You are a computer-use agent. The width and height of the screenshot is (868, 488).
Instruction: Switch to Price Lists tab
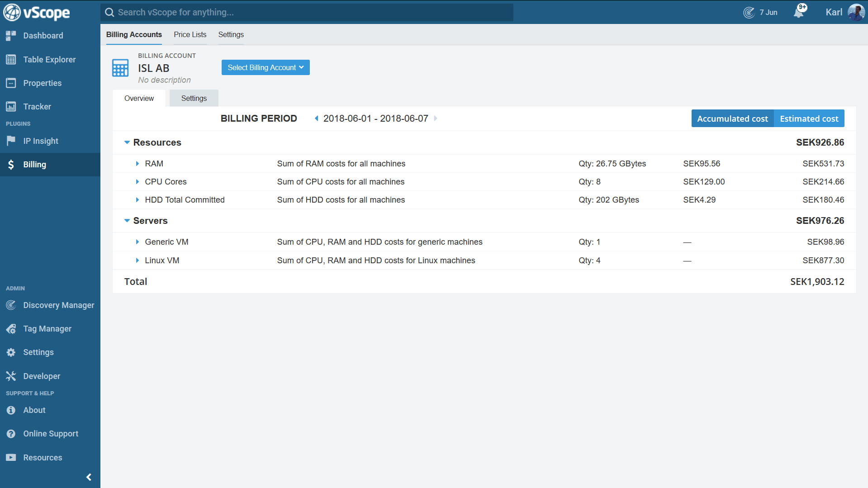190,34
